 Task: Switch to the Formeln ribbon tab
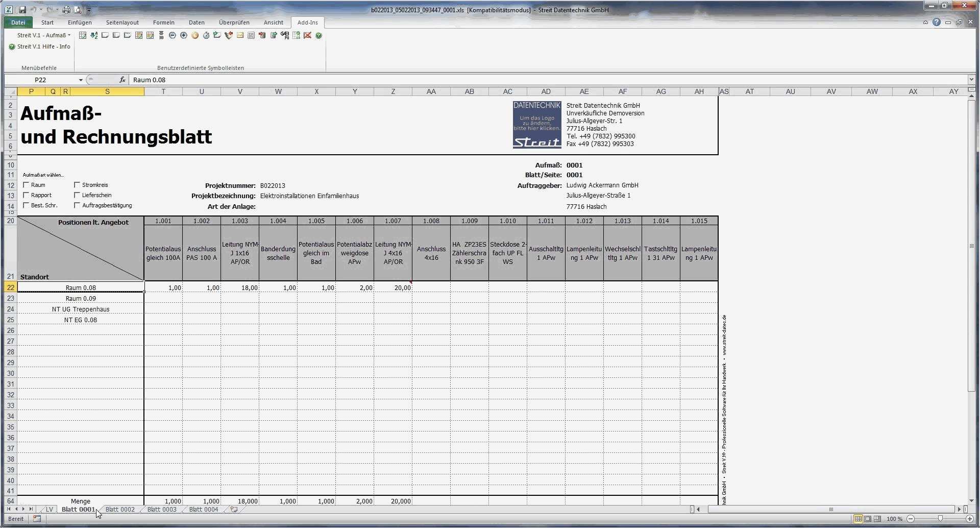(x=163, y=22)
